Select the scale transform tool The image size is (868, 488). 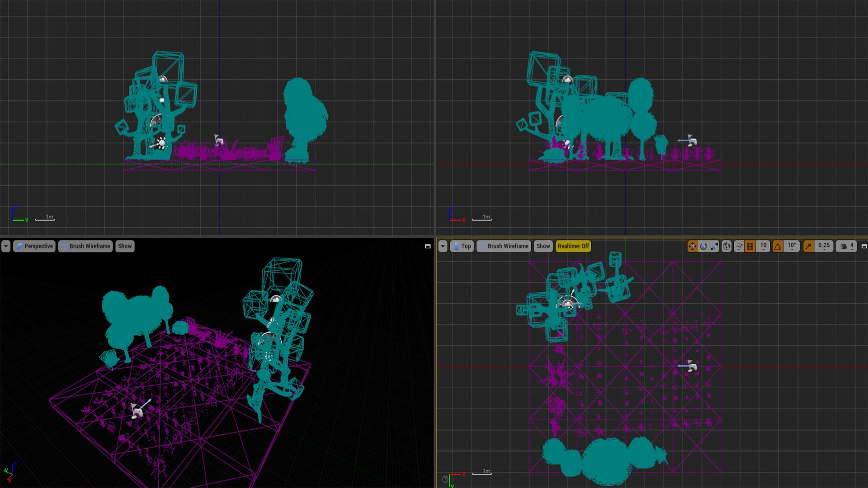tap(714, 246)
